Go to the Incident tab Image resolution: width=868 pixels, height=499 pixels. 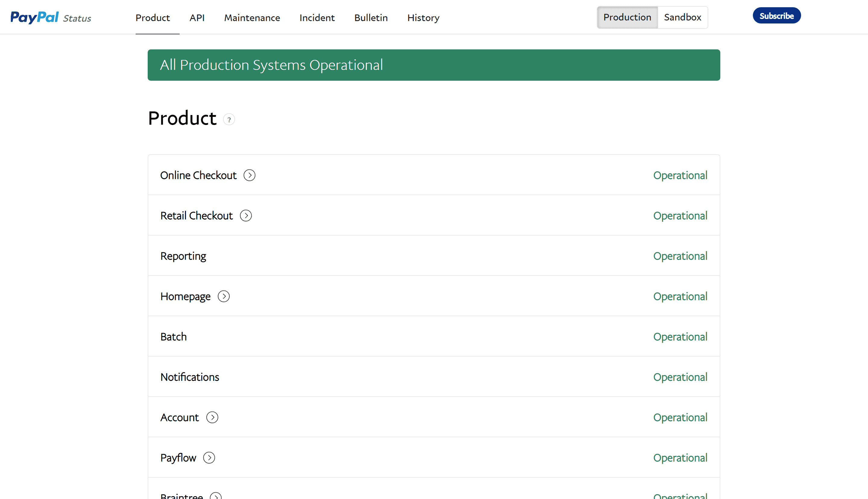(317, 18)
